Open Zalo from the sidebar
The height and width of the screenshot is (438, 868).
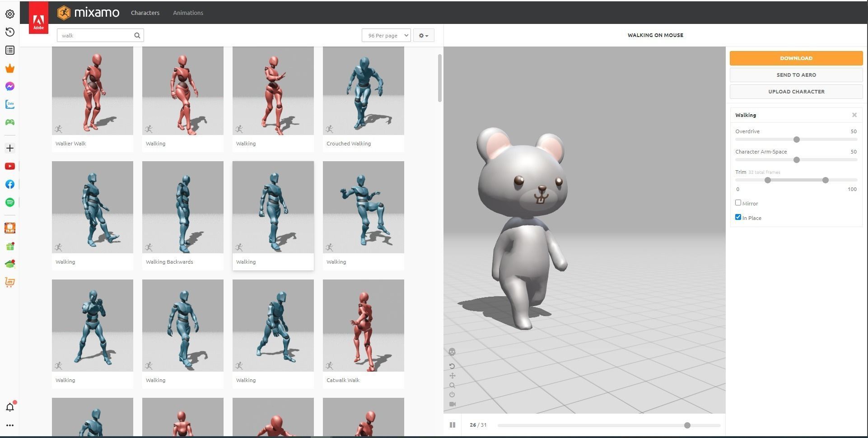(10, 104)
